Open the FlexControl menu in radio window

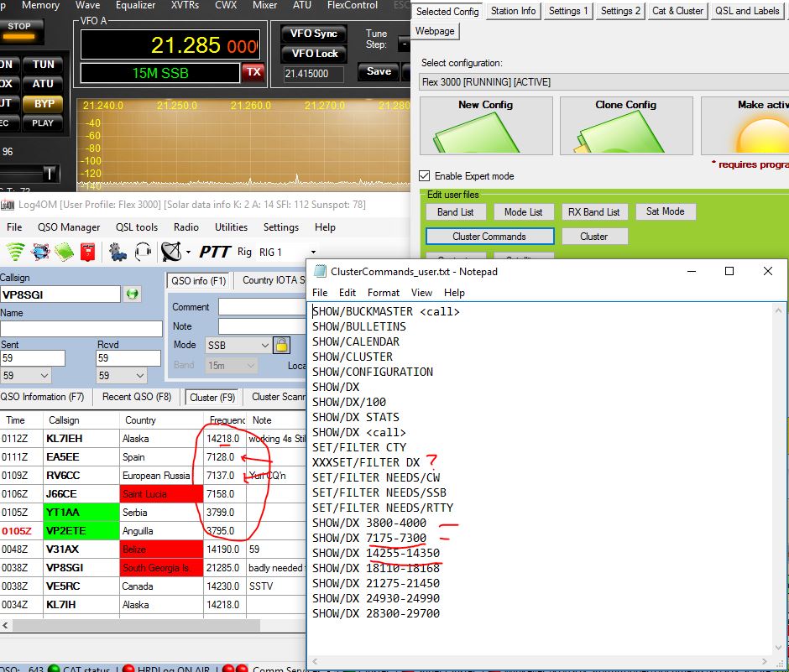[353, 5]
